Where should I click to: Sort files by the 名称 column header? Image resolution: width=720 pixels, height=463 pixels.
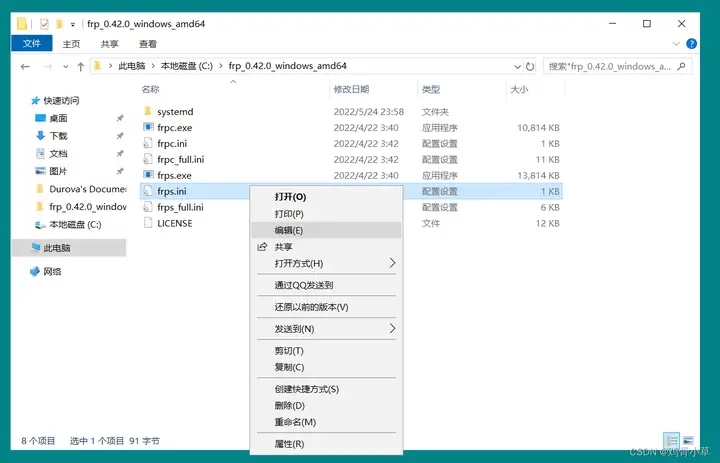click(151, 90)
